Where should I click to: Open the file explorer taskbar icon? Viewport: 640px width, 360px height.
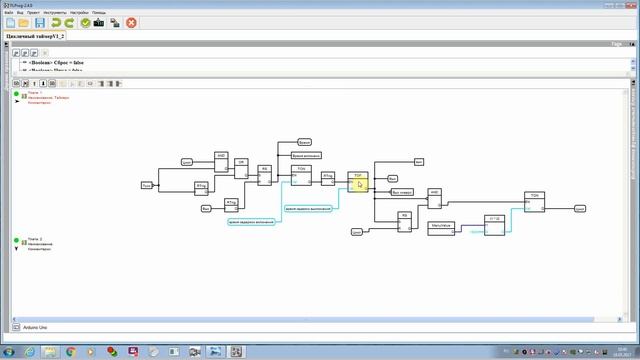(x=50, y=351)
